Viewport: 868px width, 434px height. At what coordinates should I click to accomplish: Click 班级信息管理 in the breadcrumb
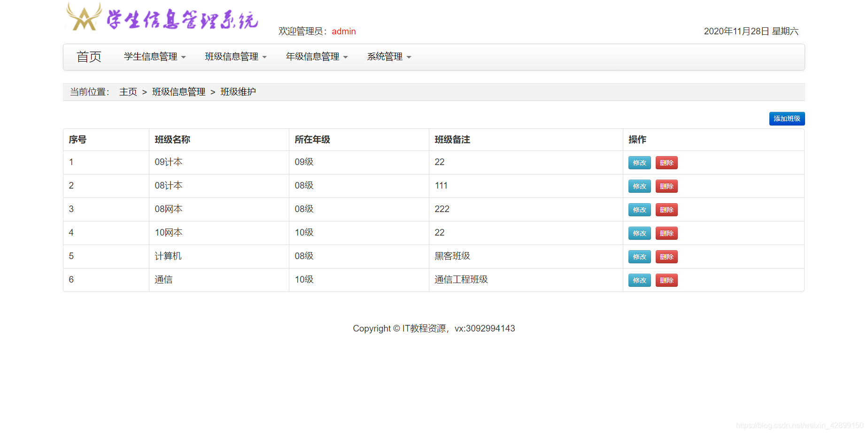click(179, 92)
